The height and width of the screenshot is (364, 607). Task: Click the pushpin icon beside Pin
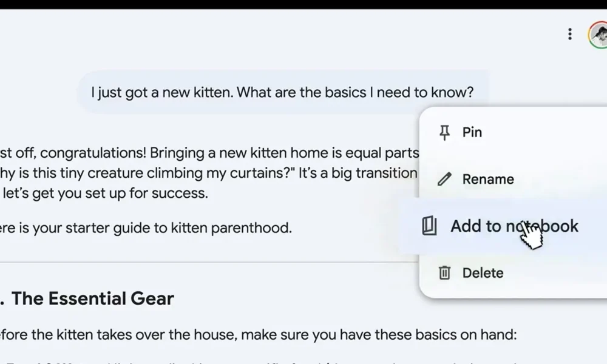445,132
